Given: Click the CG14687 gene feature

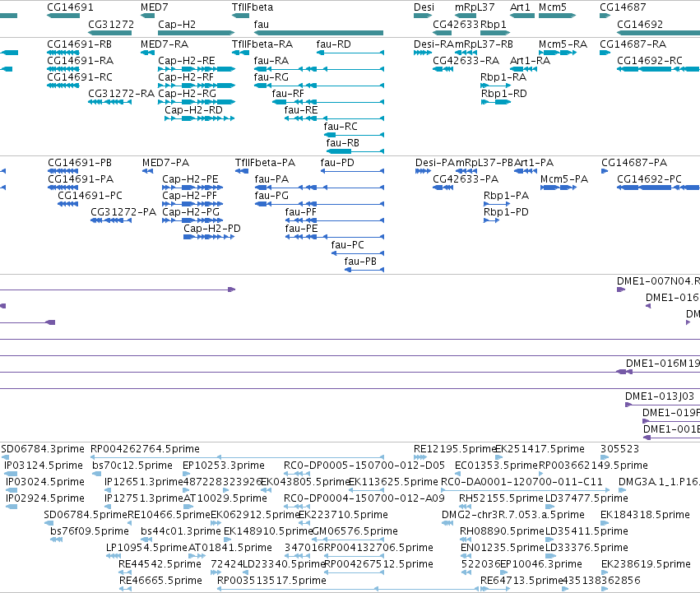Looking at the screenshot, I should 605,16.
